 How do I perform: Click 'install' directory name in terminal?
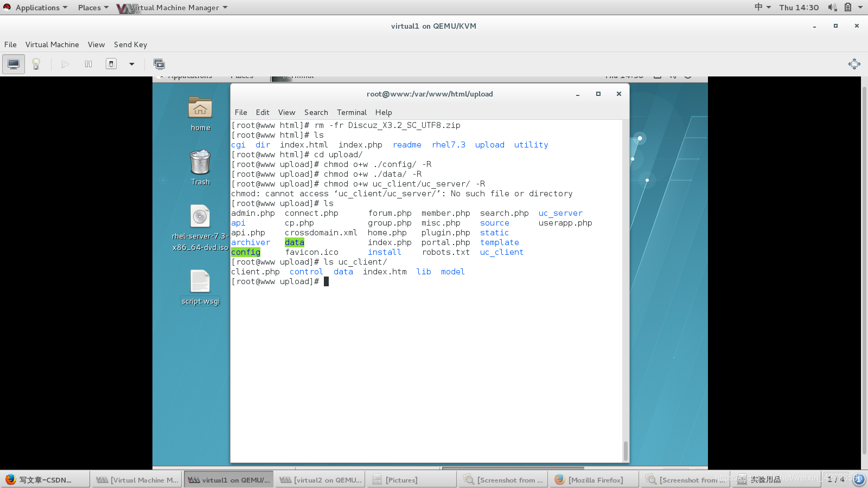[385, 252]
